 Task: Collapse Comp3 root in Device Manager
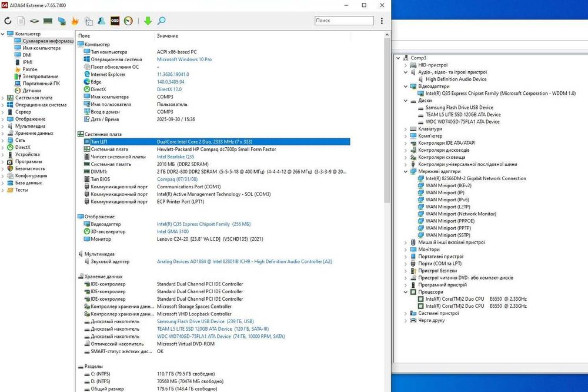click(398, 58)
